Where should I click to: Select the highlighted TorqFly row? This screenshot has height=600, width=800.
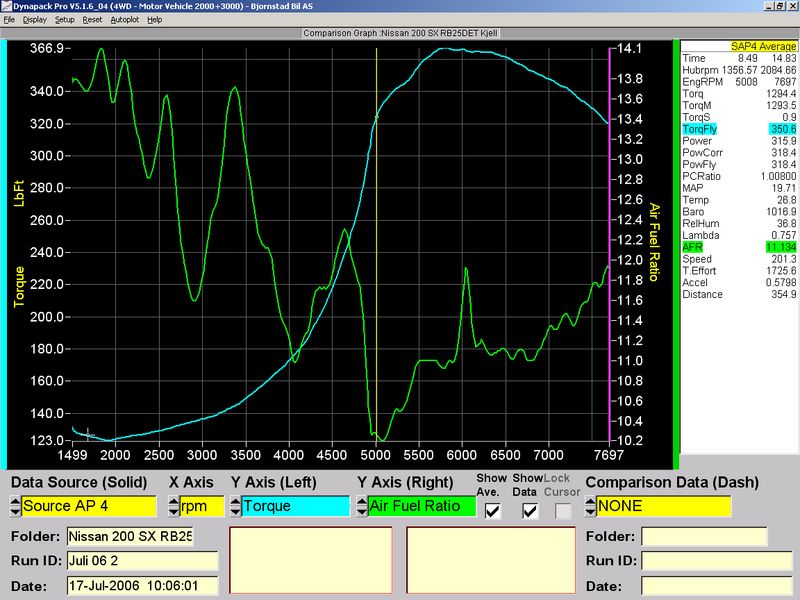[x=739, y=129]
